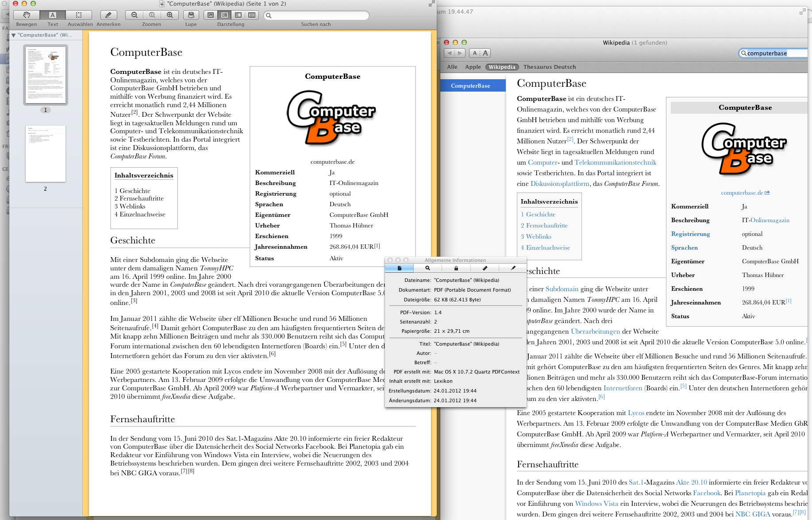Select the Bewegen hand tool in Preview
Viewport: 812px width, 520px height.
point(27,15)
